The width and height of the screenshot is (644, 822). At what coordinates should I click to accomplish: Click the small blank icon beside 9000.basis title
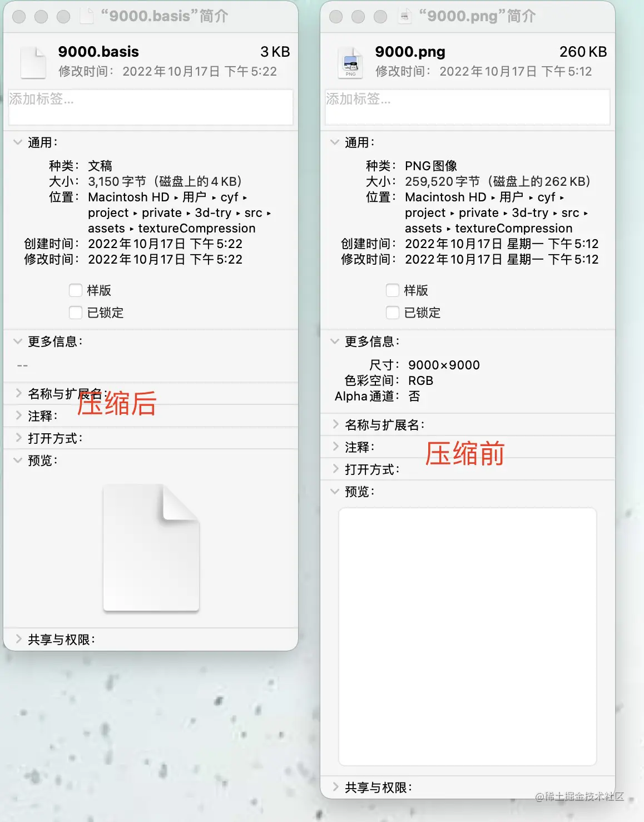tap(33, 62)
